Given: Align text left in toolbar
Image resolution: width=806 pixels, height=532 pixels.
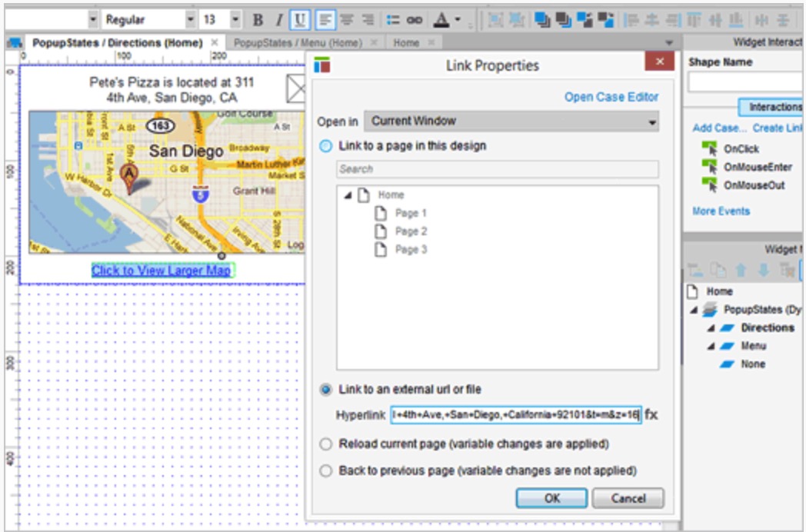Looking at the screenshot, I should [325, 20].
